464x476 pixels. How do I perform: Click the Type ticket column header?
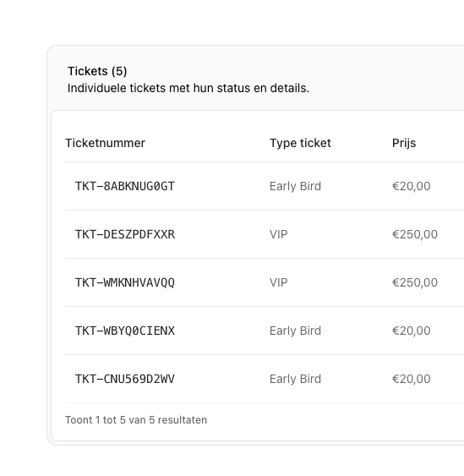(x=300, y=143)
